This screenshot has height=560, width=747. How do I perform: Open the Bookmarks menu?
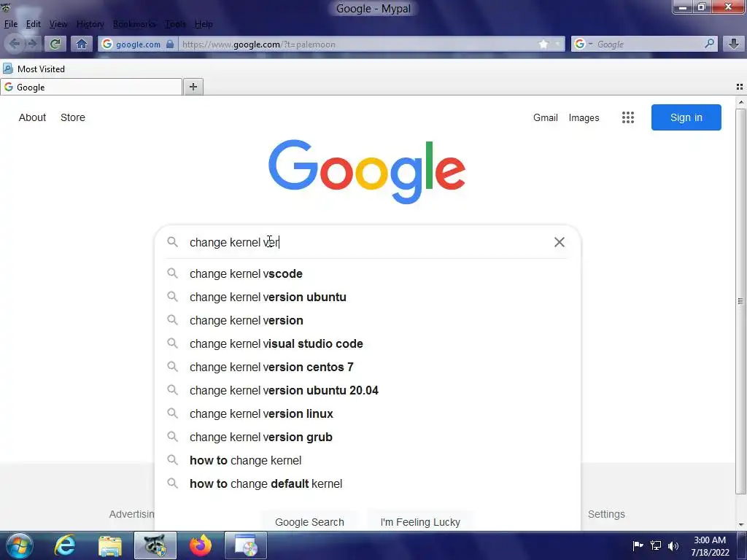click(x=134, y=24)
